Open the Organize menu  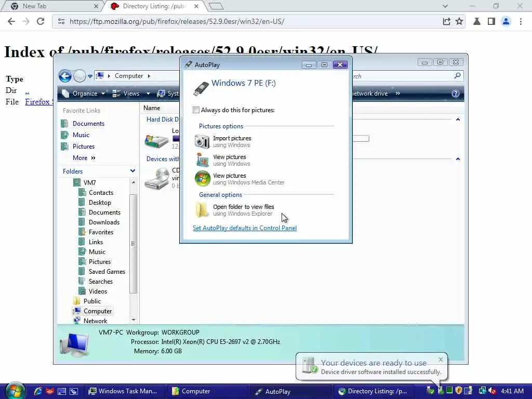click(x=84, y=94)
